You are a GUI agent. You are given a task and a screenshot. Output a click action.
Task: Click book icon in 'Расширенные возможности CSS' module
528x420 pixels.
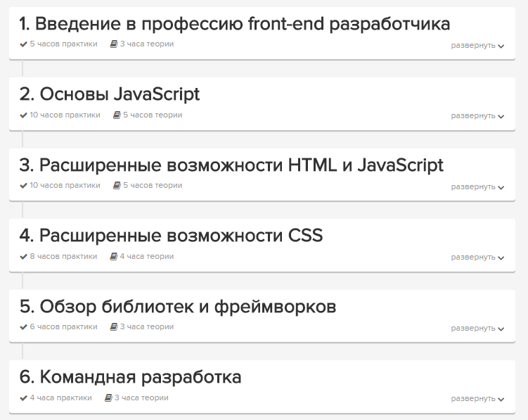[x=114, y=257]
